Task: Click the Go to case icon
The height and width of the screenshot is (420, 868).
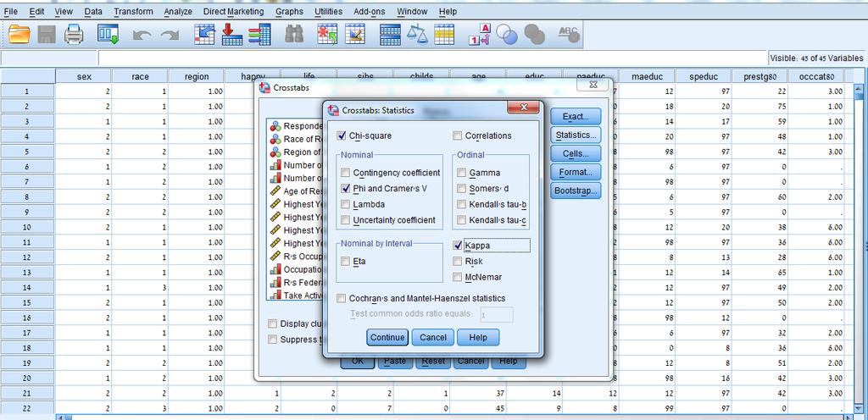Action: 204,34
